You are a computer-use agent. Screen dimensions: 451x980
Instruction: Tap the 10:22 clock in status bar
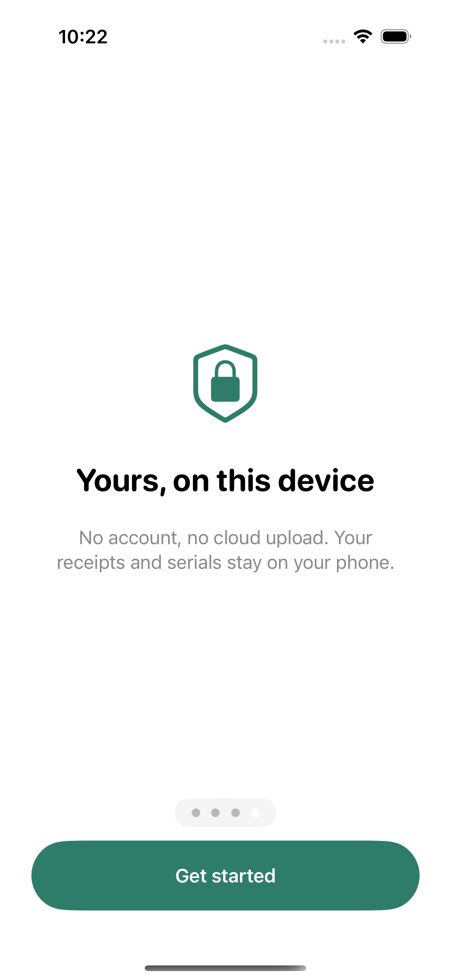[83, 37]
